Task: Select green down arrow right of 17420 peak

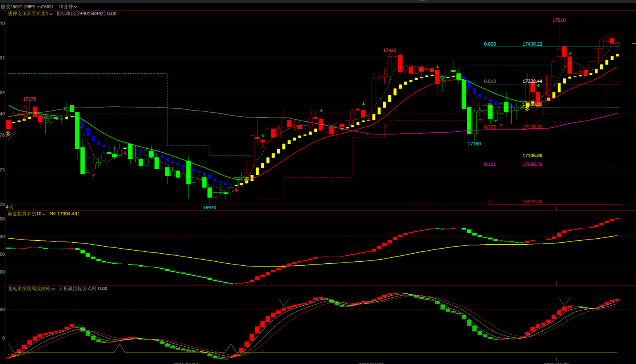Action: coord(437,67)
